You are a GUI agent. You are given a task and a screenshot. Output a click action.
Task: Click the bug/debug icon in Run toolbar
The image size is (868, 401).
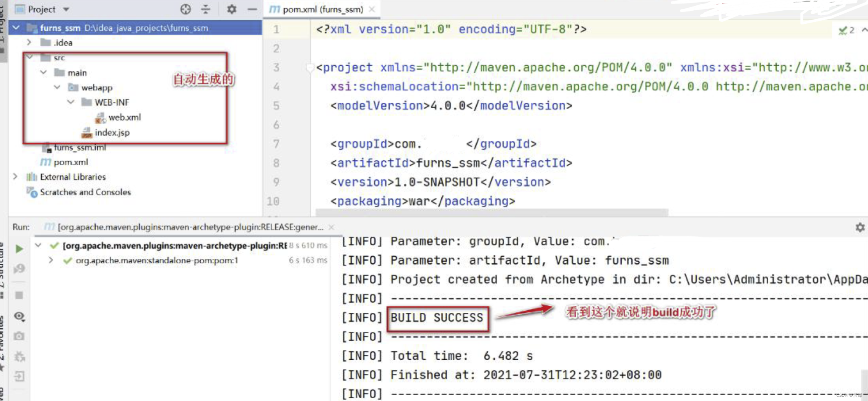[x=19, y=357]
